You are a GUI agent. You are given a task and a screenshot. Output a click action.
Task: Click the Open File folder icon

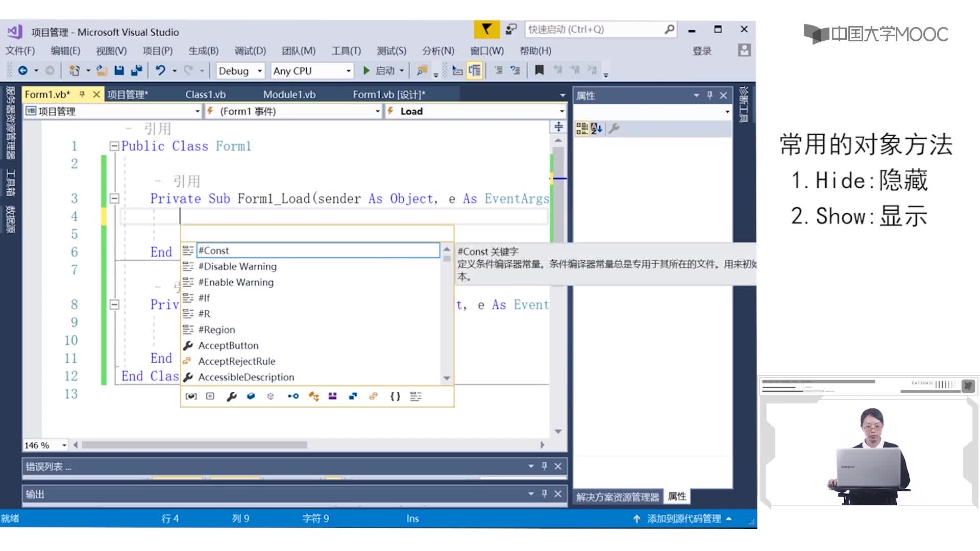click(102, 70)
